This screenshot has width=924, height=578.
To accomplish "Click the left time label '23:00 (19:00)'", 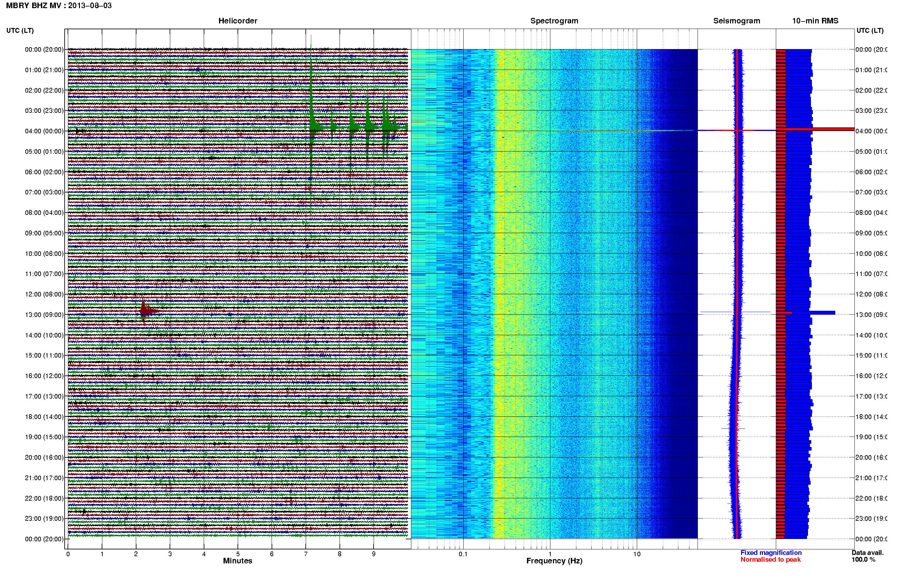I will point(44,519).
